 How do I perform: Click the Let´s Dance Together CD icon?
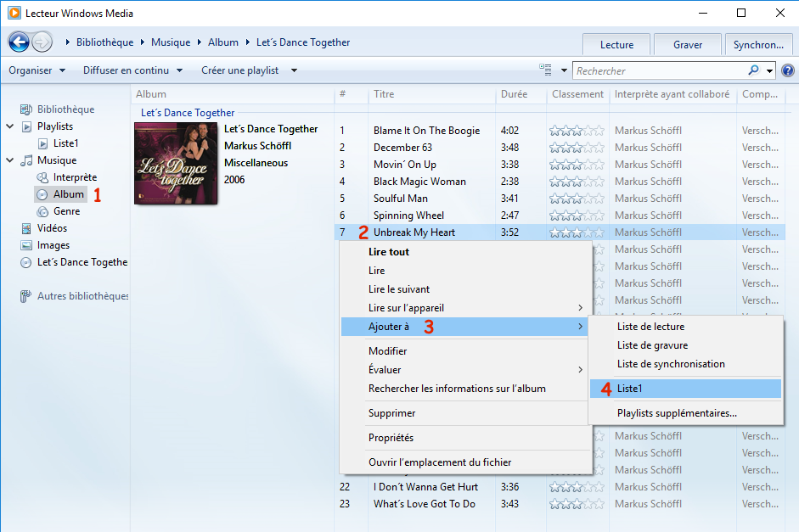[x=26, y=263]
